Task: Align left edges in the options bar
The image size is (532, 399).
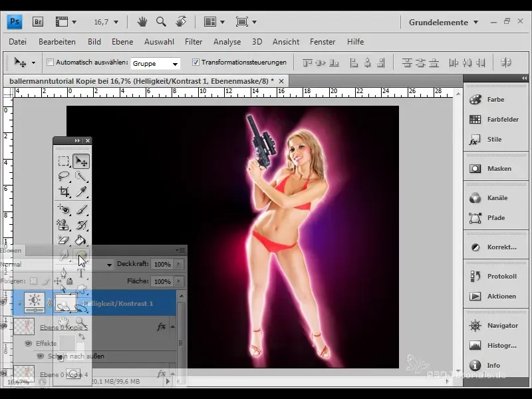Action: click(354, 63)
